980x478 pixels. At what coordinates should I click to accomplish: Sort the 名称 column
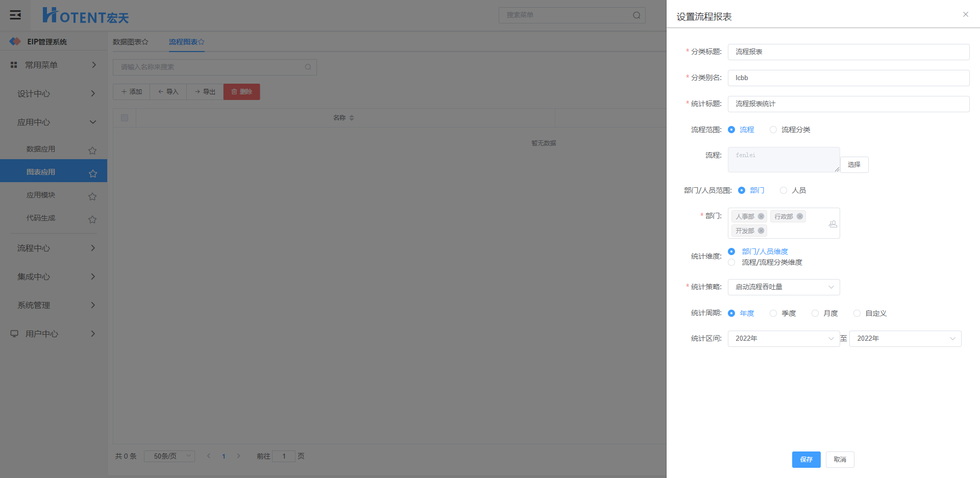tap(352, 118)
